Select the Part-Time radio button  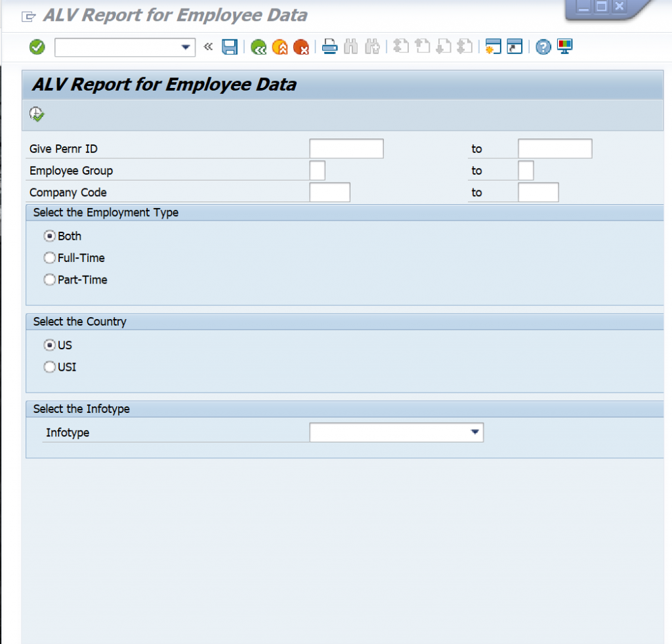point(50,280)
